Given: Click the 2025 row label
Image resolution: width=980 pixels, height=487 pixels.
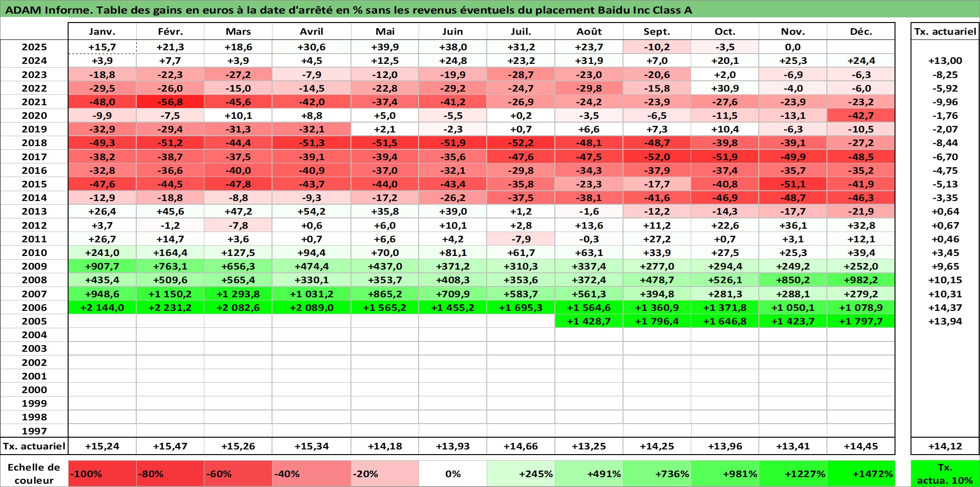Looking at the screenshot, I should click(34, 47).
